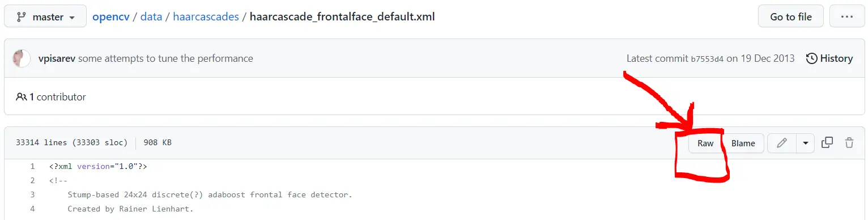The width and height of the screenshot is (868, 220).
Task: Show the 1 contributor list
Action: 51,97
